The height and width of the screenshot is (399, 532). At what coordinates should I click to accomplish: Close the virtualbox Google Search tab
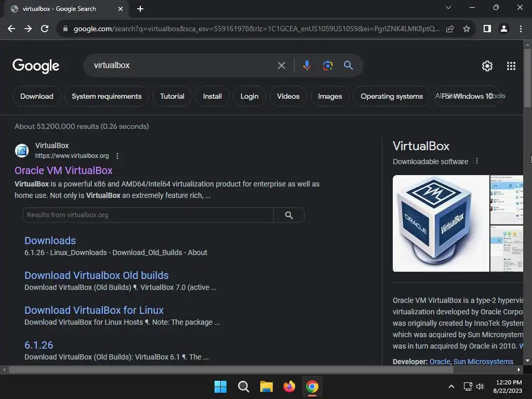click(121, 9)
